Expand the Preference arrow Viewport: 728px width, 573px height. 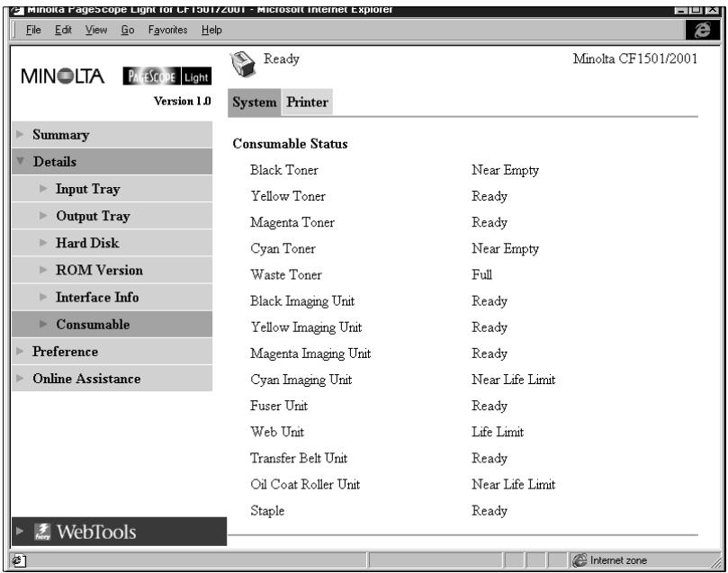20,351
